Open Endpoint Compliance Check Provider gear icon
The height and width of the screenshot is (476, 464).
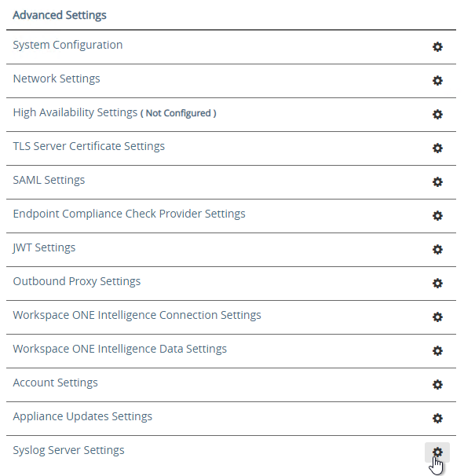pos(437,215)
